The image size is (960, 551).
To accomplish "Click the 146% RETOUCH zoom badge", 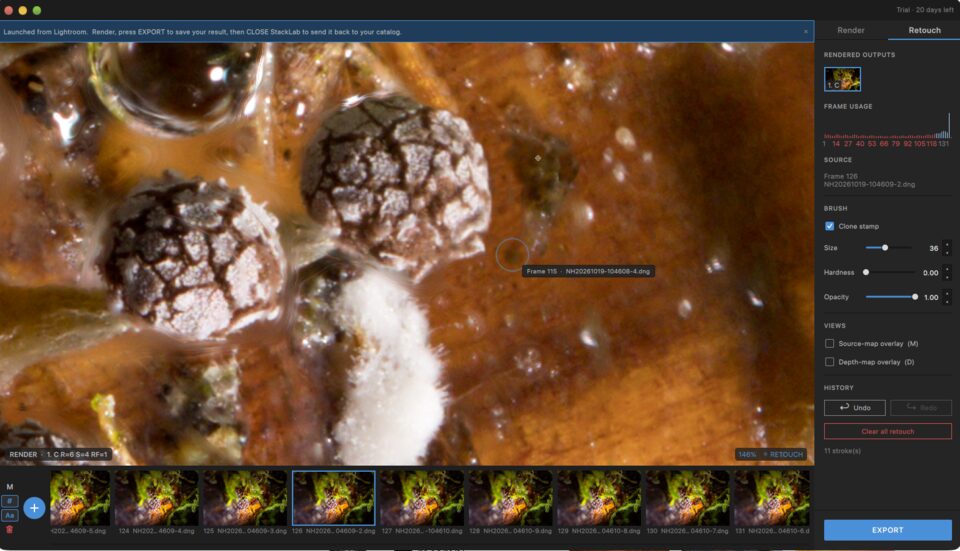I will click(770, 454).
